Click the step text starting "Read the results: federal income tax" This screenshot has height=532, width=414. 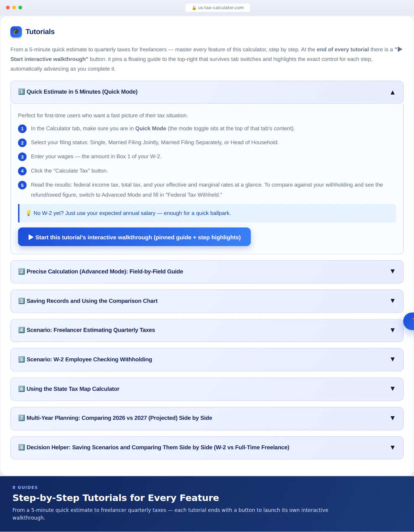click(207, 190)
